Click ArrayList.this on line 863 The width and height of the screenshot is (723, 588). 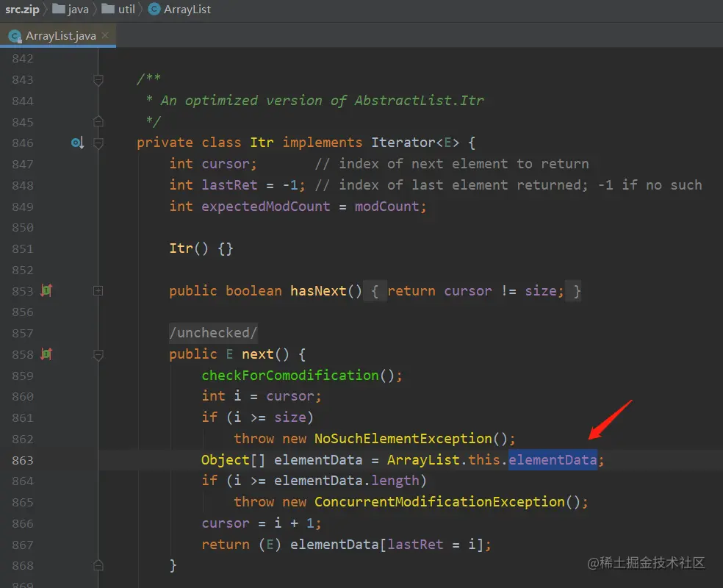pos(444,460)
